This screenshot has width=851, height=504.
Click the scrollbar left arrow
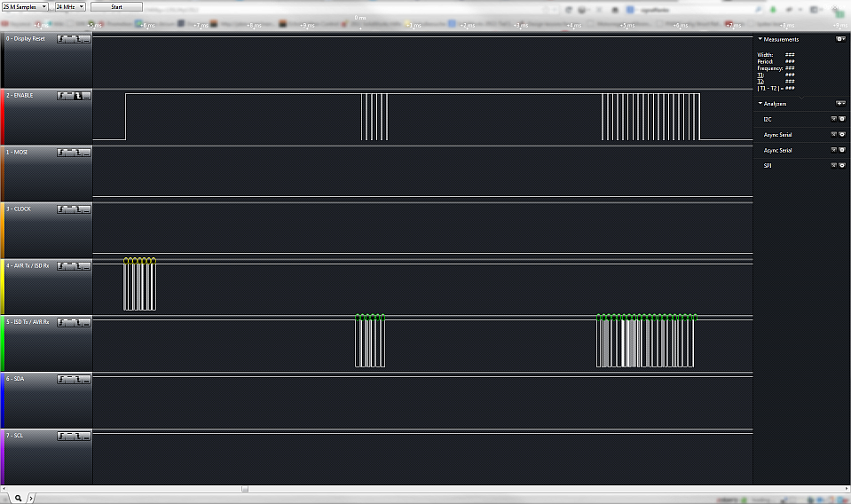4,489
